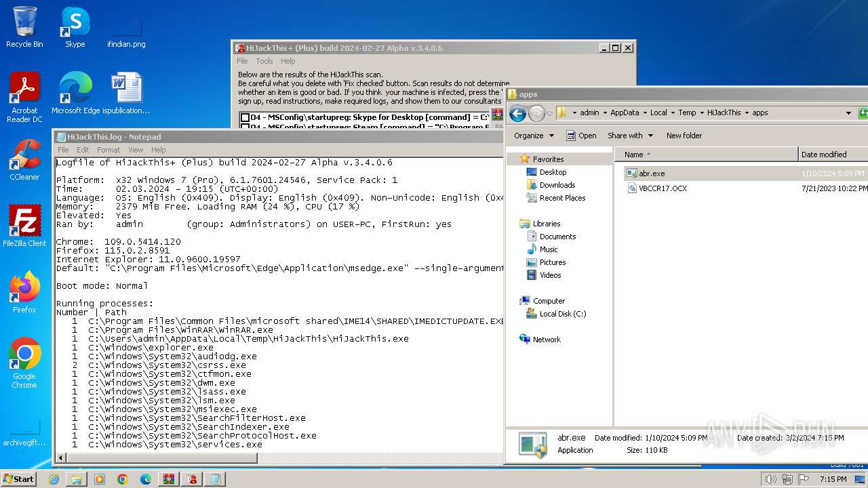The image size is (868, 488).
Task: Open Notepad's File menu
Action: (x=63, y=150)
